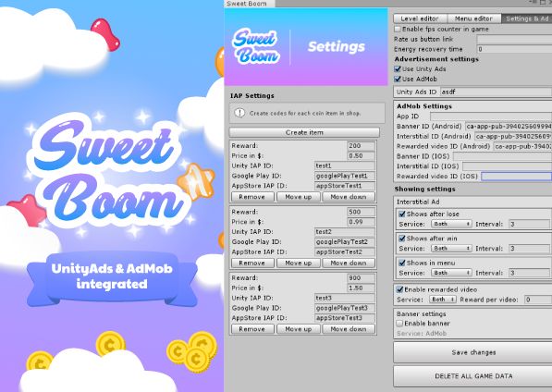Move up the test3 IAP item
This screenshot has width=552, height=392.
(299, 329)
